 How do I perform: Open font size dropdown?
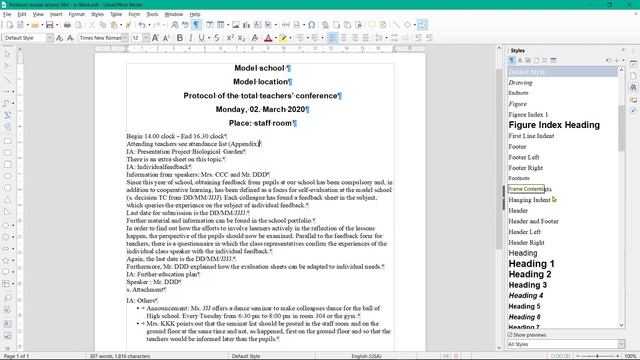[x=146, y=38]
